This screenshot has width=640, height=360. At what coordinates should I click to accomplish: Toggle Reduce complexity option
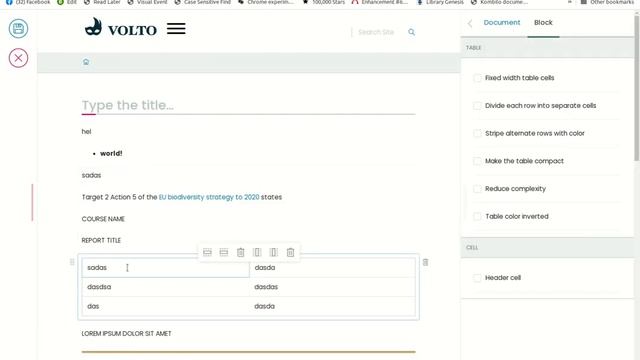pyautogui.click(x=477, y=189)
